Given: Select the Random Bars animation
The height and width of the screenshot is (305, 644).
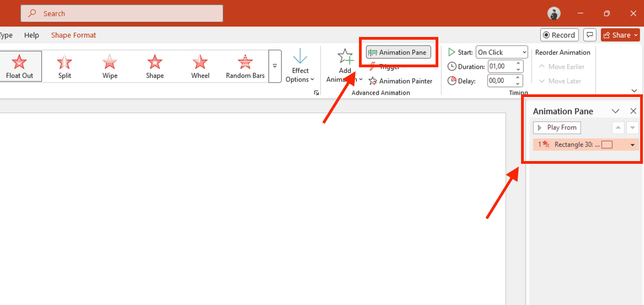Looking at the screenshot, I should point(245,67).
